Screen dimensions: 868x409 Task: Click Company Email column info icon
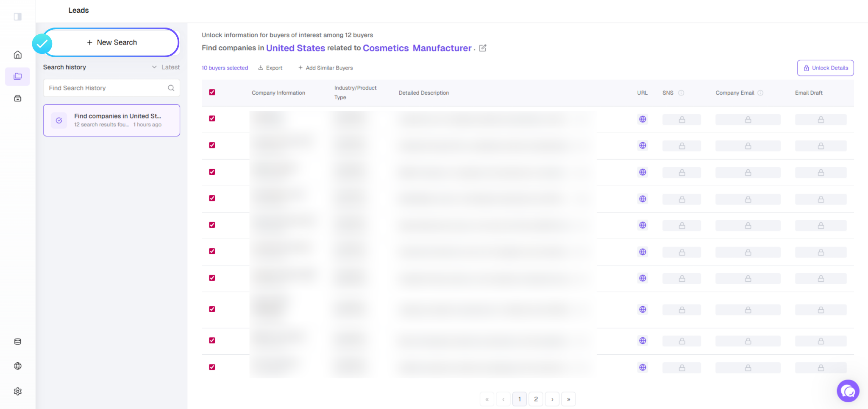point(760,93)
